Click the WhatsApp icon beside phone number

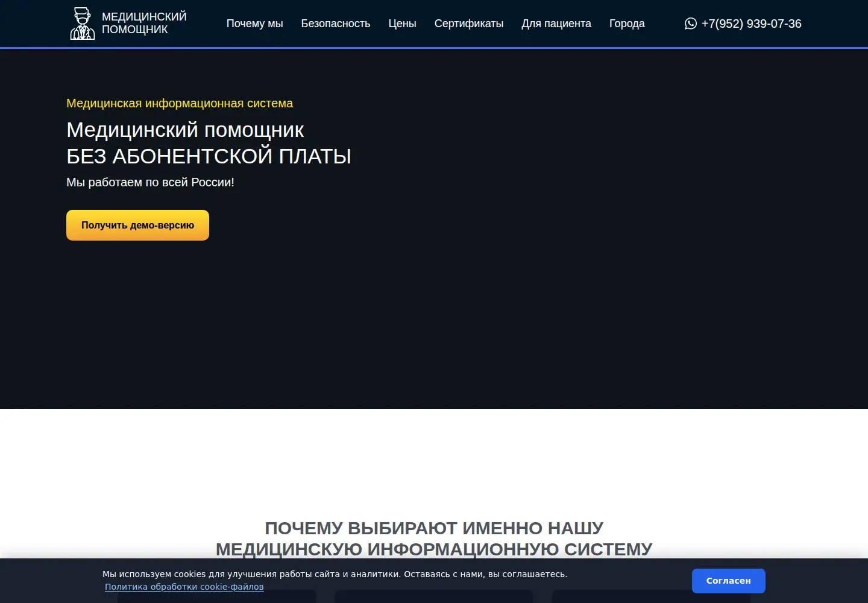tap(691, 24)
